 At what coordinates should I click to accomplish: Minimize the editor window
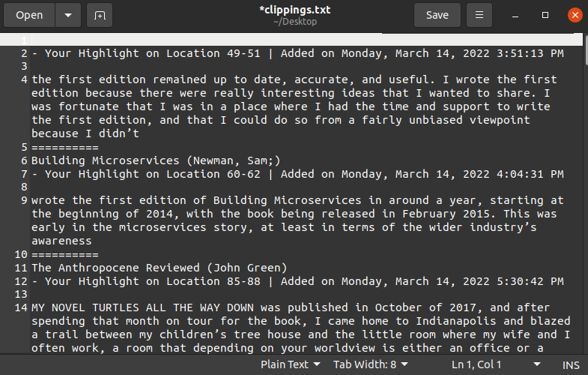[x=515, y=16]
